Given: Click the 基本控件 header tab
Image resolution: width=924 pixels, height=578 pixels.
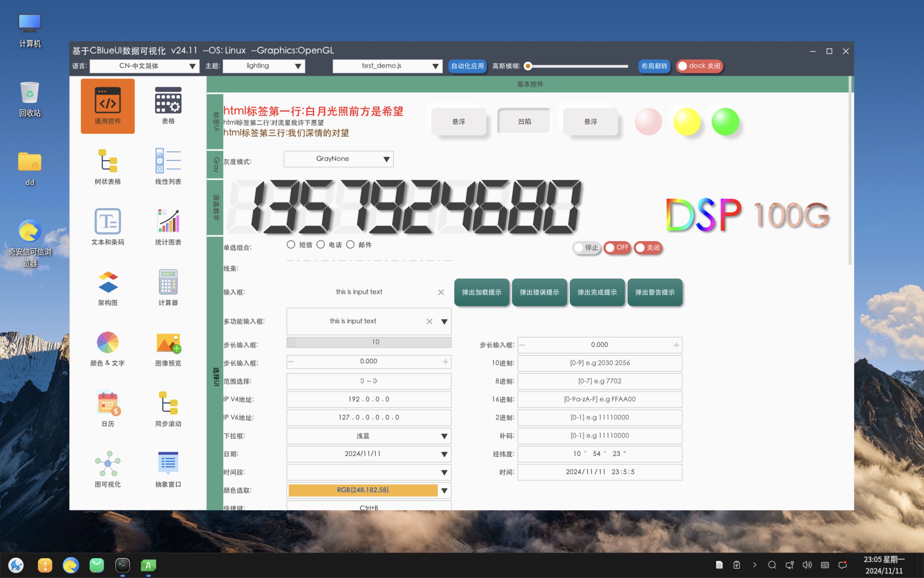Looking at the screenshot, I should 530,84.
